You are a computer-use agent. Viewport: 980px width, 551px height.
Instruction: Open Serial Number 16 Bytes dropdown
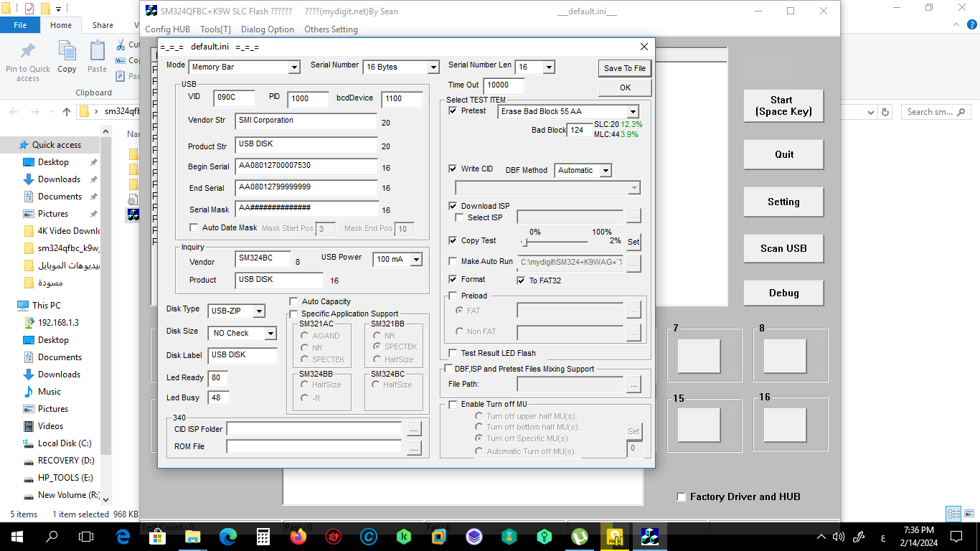click(433, 67)
